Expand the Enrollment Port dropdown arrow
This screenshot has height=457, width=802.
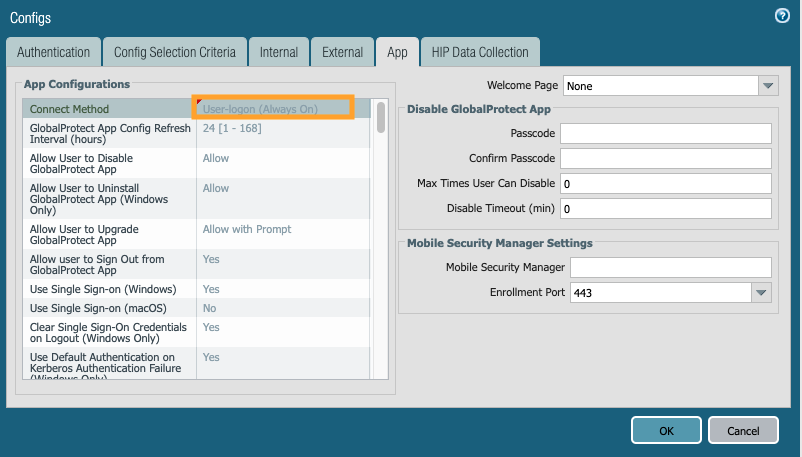761,293
